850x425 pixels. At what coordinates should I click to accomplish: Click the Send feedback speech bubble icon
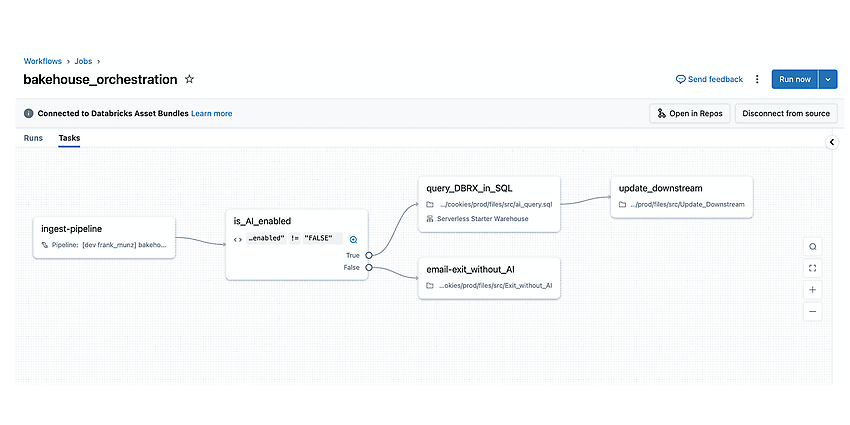coord(680,79)
